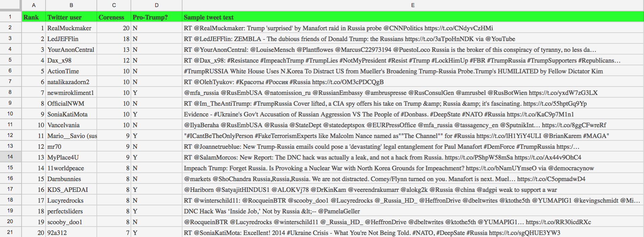
Task: Select the 'Pro-Trump?' header cell
Action: [x=156, y=17]
